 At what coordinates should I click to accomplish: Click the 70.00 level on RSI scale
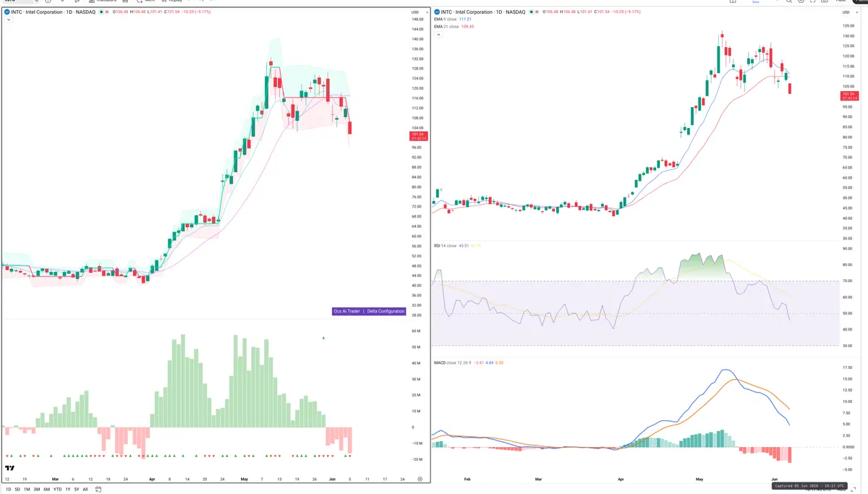(847, 281)
